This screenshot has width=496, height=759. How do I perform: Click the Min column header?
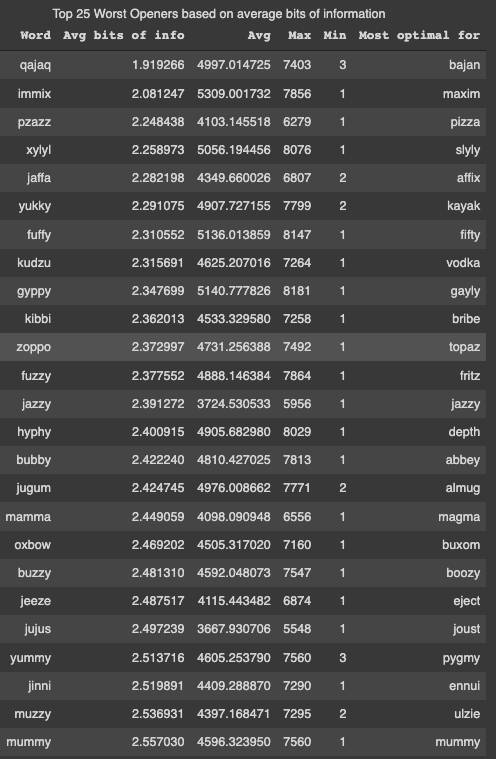(x=335, y=35)
